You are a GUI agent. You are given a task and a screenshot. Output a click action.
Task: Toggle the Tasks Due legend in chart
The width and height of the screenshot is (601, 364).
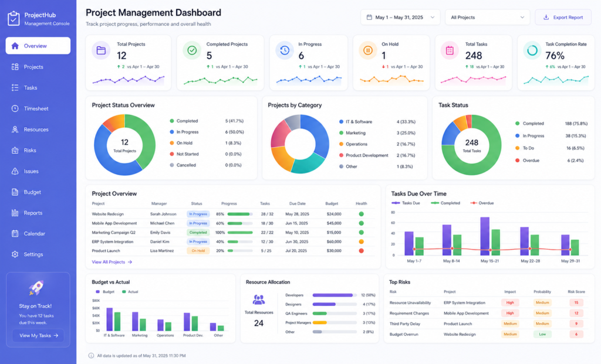[x=406, y=203]
